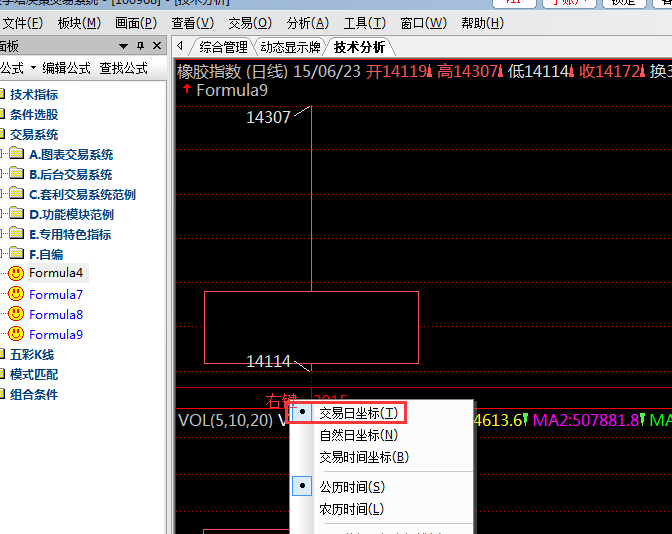Viewport: 672px width, 534px height.
Task: Select the 模式匹配 tree node
Action: (x=34, y=375)
